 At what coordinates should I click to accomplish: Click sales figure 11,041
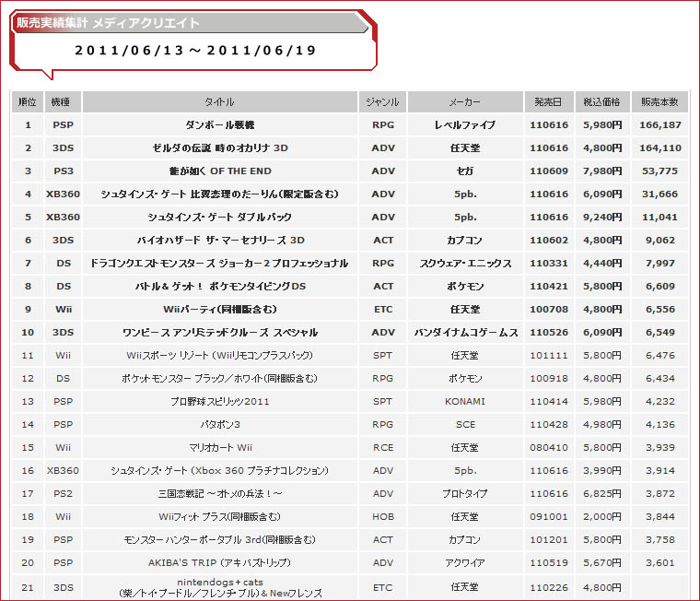[x=659, y=218]
